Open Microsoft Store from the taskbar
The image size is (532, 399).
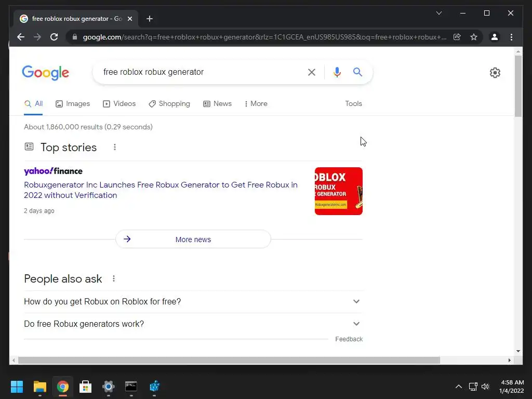(x=86, y=387)
